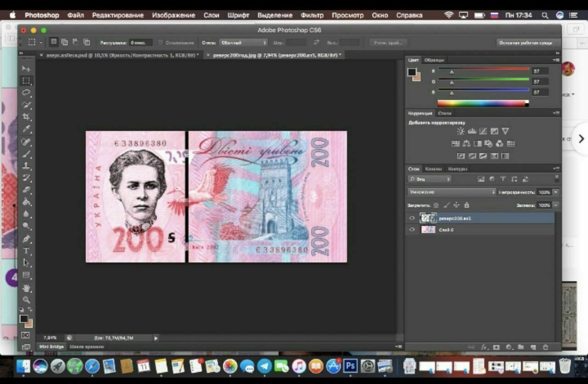Click the Уточн. край button
Viewport: 588px width, 384px height.
point(388,43)
